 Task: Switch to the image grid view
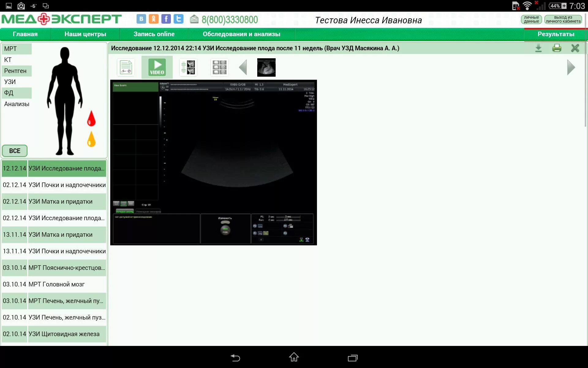[219, 67]
